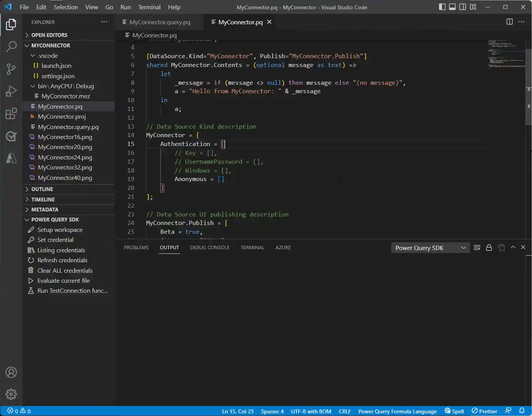Open the Power Query SDK output channel dropdown
The width and height of the screenshot is (532, 416).
[x=430, y=248]
